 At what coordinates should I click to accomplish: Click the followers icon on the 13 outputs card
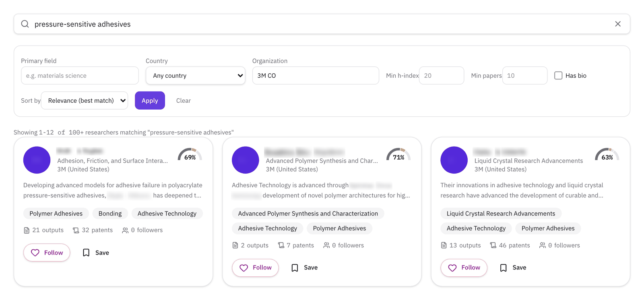click(543, 245)
